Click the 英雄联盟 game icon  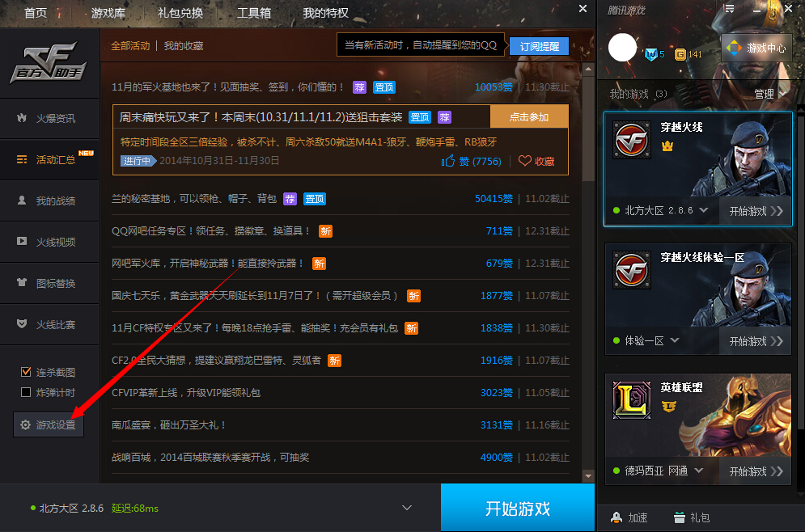[632, 400]
